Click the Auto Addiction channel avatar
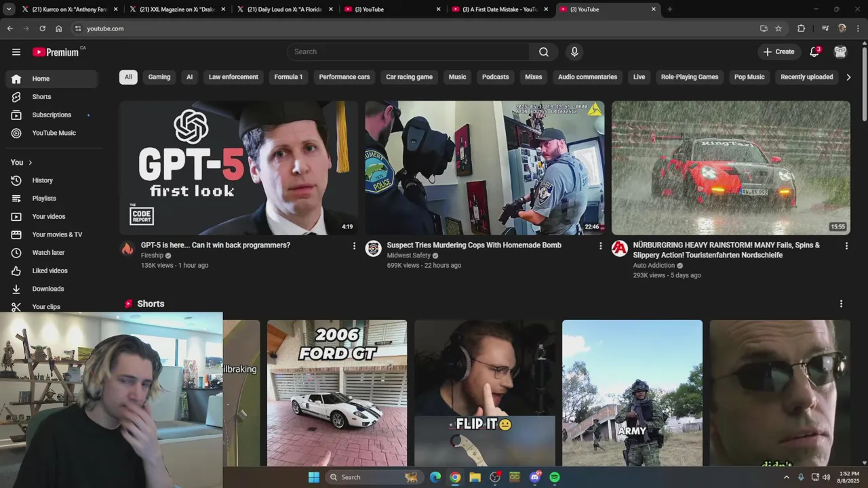868x488 pixels. pyautogui.click(x=620, y=249)
